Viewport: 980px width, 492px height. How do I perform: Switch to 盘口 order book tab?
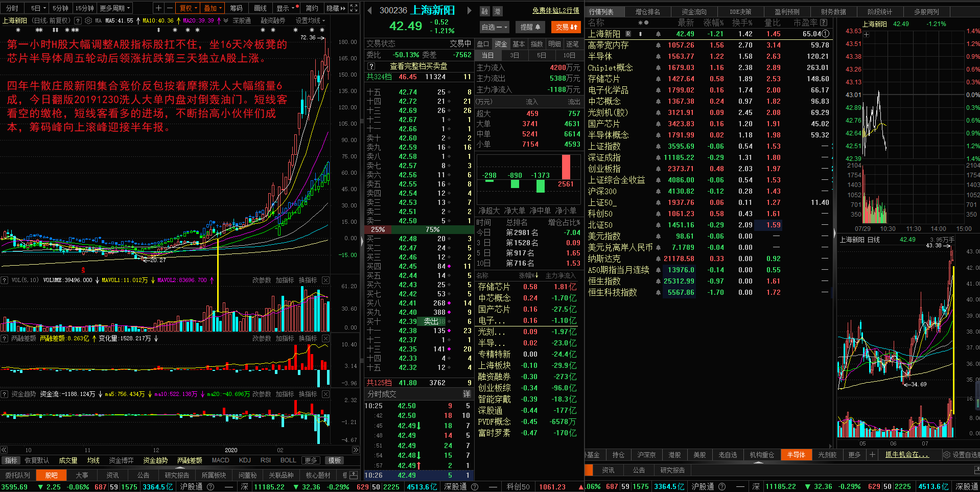[483, 44]
